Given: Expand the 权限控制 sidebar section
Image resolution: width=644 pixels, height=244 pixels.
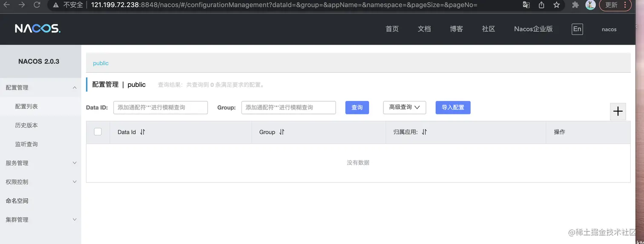Looking at the screenshot, I should pos(75,182).
